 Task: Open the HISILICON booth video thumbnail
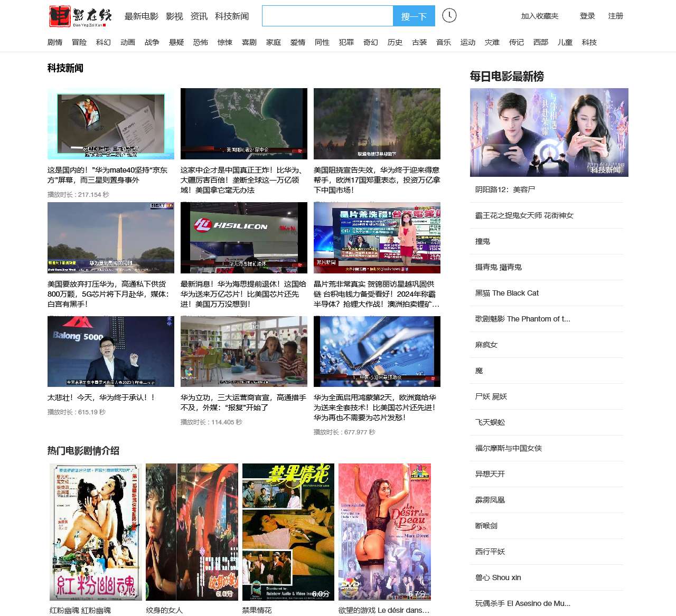pos(244,238)
